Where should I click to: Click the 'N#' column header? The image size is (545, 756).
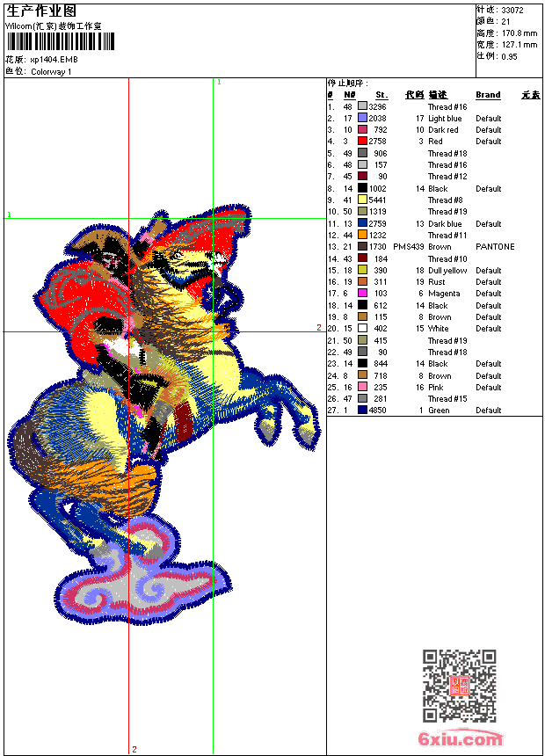pyautogui.click(x=350, y=95)
